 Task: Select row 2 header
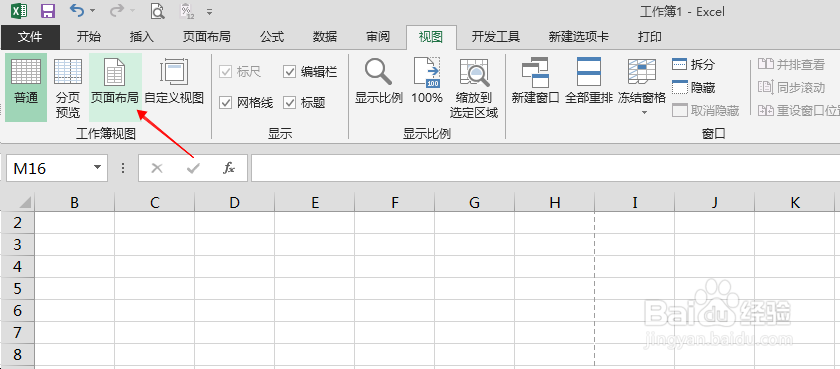point(17,222)
